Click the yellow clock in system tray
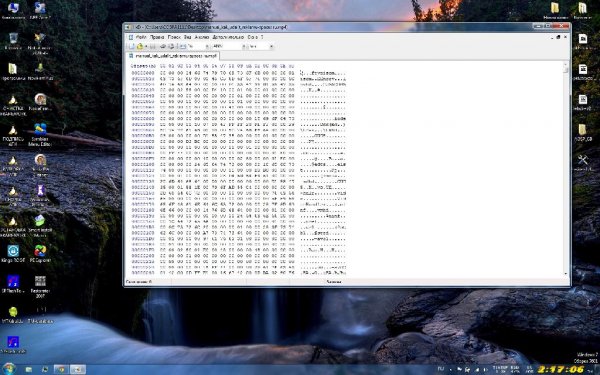The image size is (600, 375). pyautogui.click(x=561, y=369)
